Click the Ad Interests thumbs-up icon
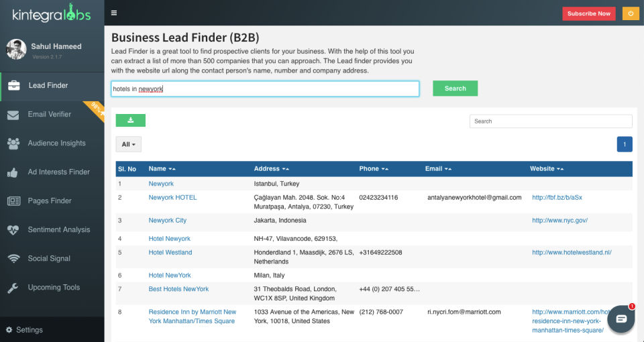This screenshot has width=644, height=342. tap(13, 172)
